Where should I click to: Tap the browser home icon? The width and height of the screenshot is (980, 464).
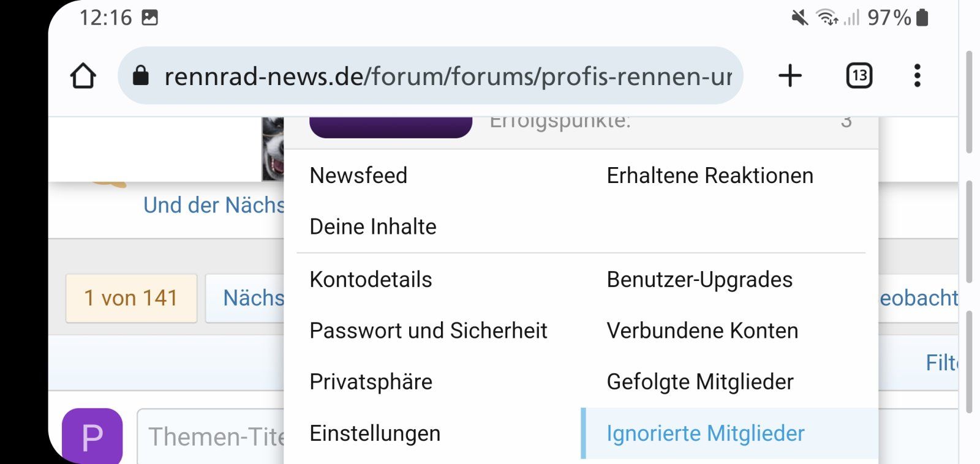point(83,77)
